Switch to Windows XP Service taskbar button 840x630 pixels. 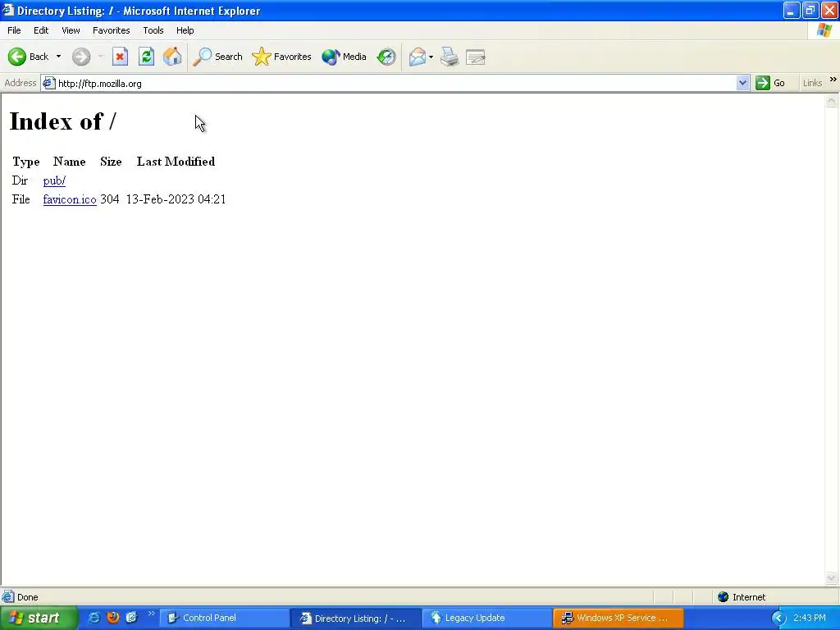[619, 619]
